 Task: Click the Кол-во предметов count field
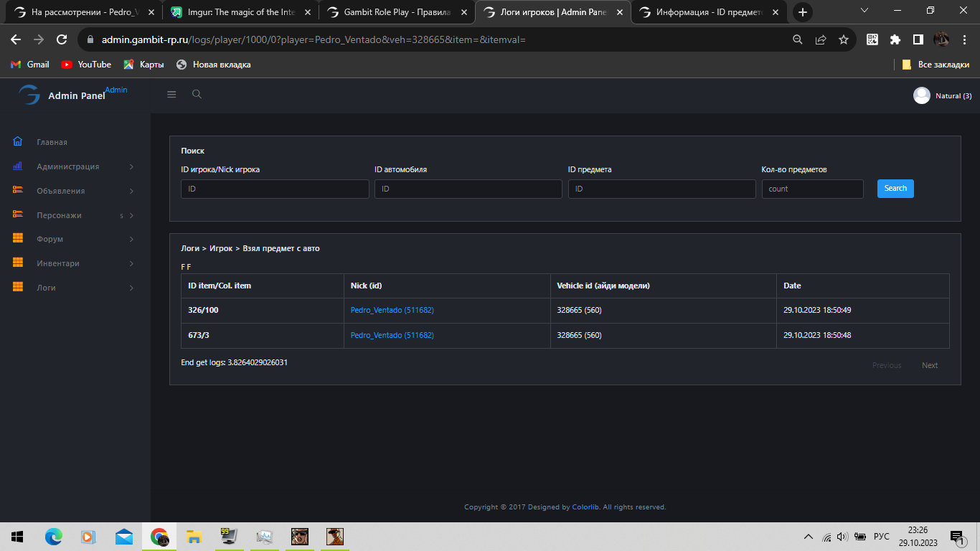[812, 189]
